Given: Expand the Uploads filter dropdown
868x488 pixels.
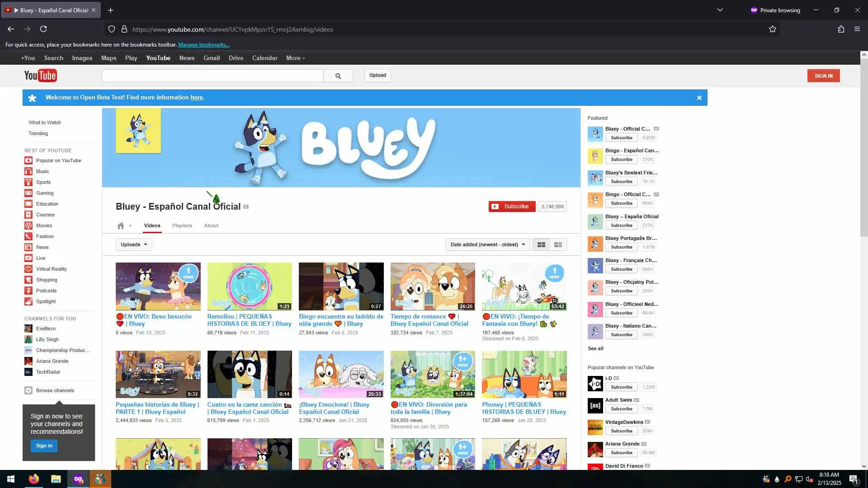Looking at the screenshot, I should pyautogui.click(x=134, y=244).
